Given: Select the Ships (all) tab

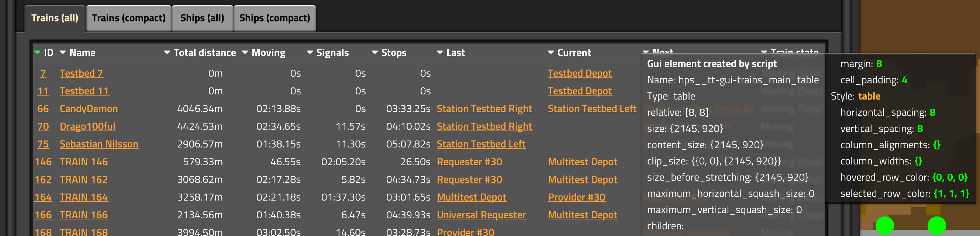Looking at the screenshot, I should coord(202,18).
